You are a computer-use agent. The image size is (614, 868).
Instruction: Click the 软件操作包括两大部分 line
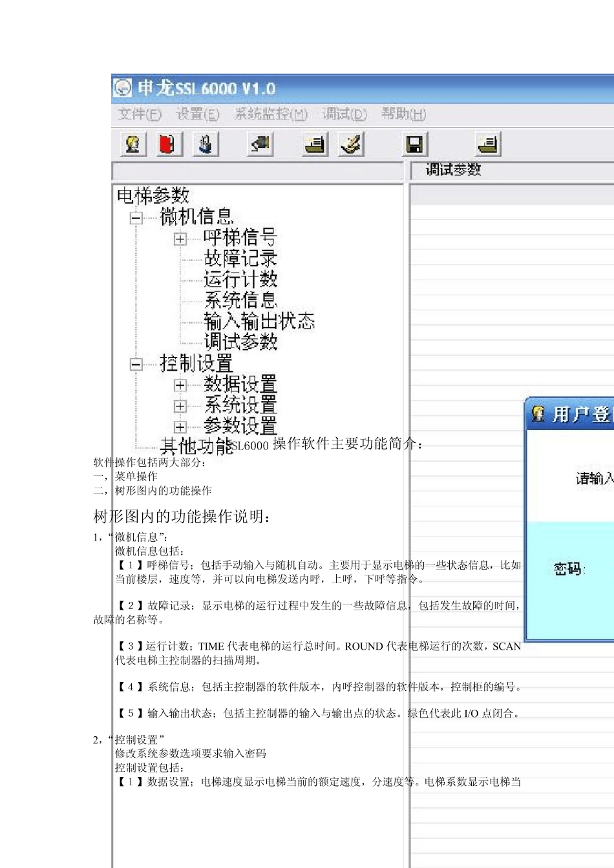(x=150, y=462)
